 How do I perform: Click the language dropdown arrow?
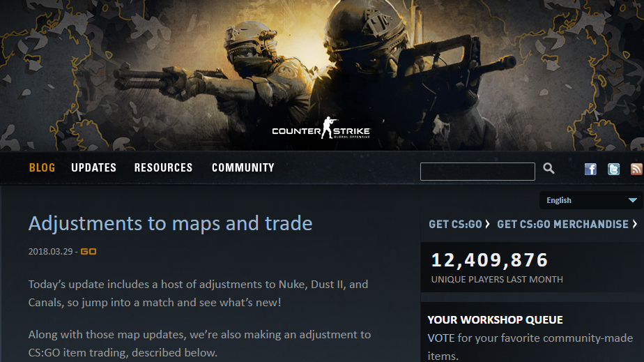point(633,200)
